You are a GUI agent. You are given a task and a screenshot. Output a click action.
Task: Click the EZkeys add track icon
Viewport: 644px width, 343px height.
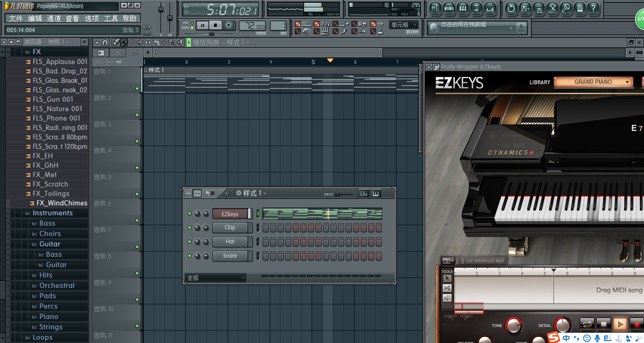tap(448, 261)
